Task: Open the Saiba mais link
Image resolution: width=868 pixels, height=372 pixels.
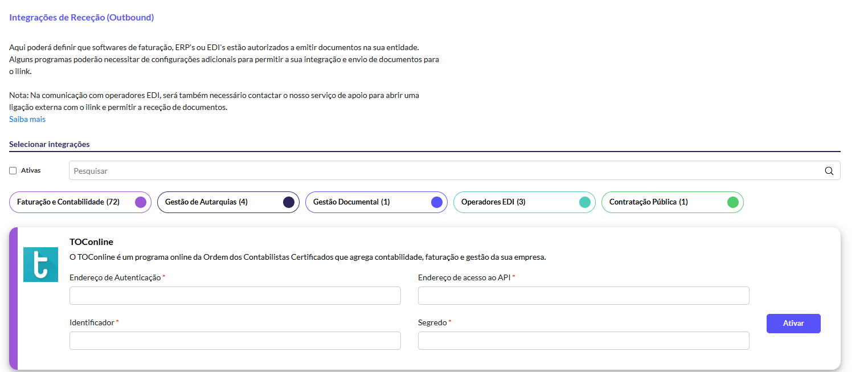Action: pyautogui.click(x=27, y=118)
